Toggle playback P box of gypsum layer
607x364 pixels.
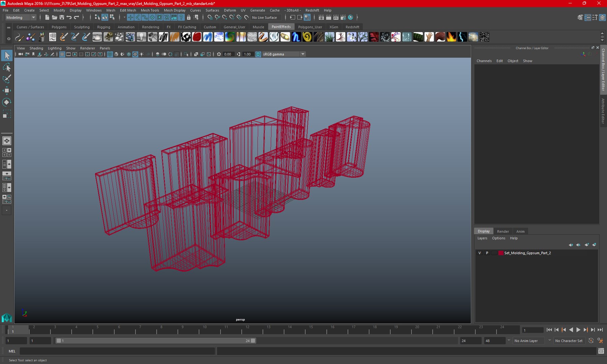coord(487,253)
